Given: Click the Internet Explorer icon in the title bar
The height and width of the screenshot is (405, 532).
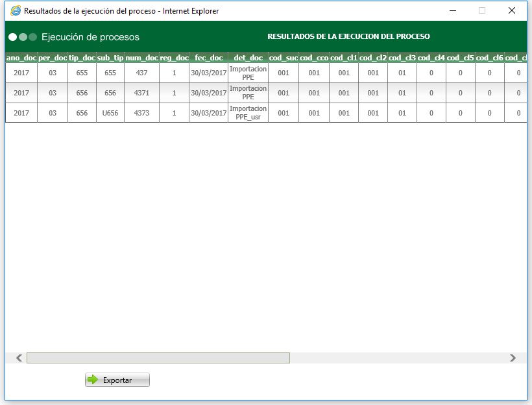Looking at the screenshot, I should 15,10.
